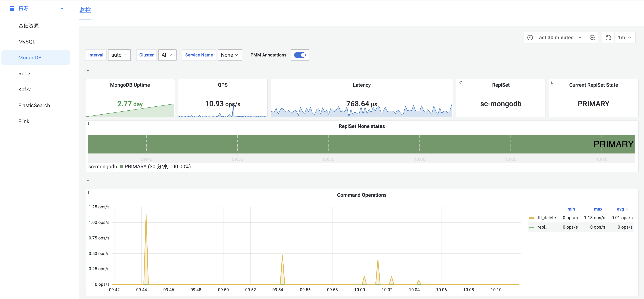
Task: Click the Cluster variable label
Action: 146,55
